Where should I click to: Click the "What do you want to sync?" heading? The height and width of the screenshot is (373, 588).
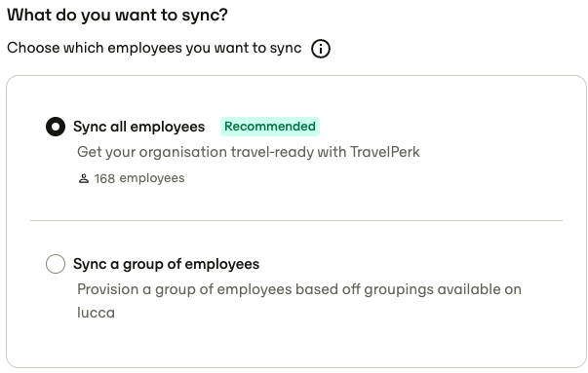pos(117,15)
